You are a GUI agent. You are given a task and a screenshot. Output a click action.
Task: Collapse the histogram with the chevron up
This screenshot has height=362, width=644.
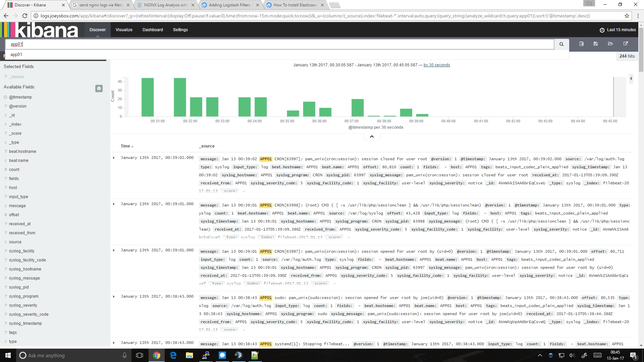point(372,136)
